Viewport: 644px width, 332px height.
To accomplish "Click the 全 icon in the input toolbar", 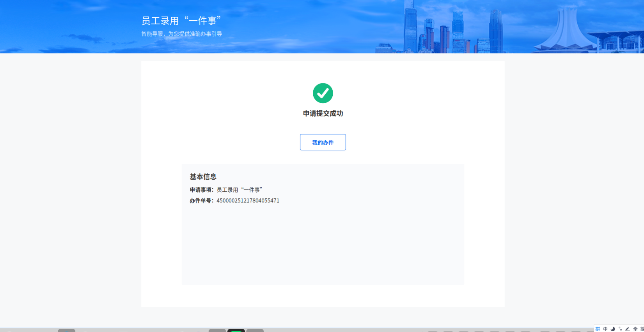I will [x=635, y=329].
